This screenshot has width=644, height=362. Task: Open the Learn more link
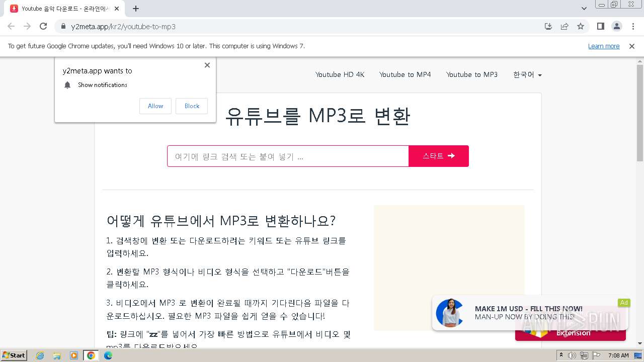coord(604,46)
